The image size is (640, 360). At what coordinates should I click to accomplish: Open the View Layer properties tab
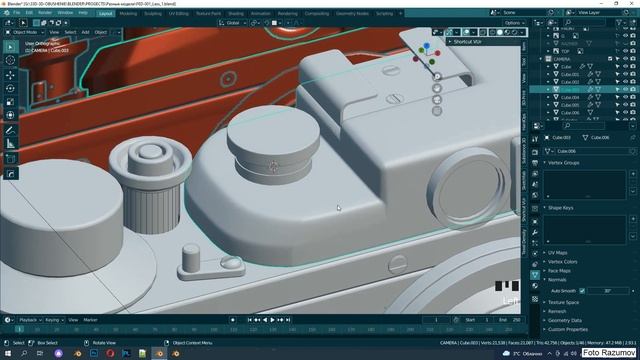535,174
